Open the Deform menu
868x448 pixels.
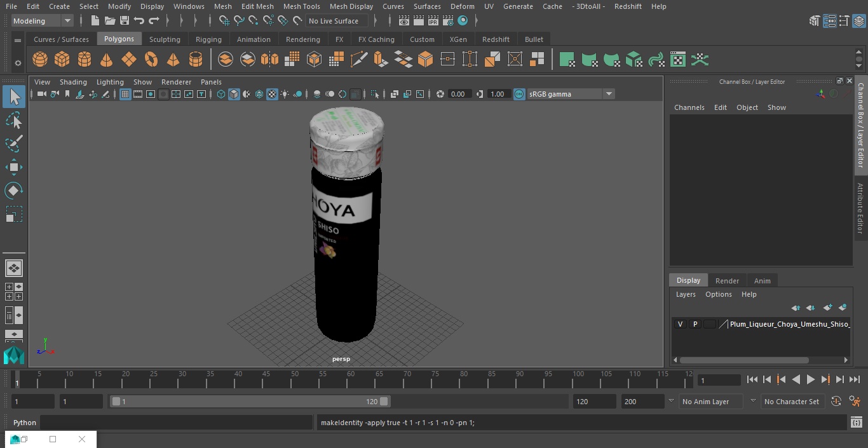point(462,6)
